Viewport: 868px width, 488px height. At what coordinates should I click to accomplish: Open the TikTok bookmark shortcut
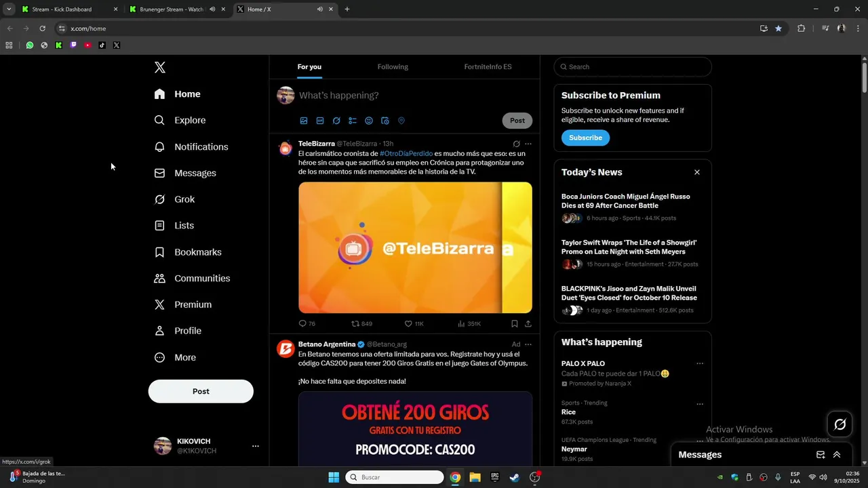(x=102, y=45)
